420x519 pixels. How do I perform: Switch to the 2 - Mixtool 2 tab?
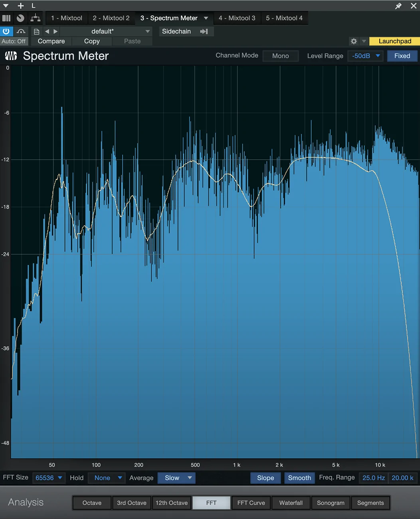(111, 18)
